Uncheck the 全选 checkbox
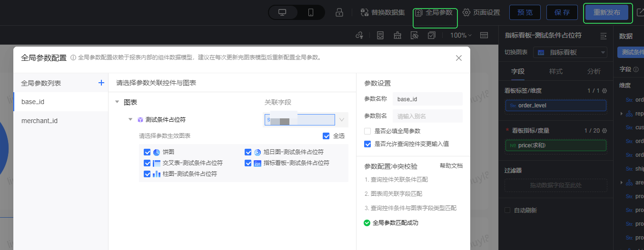Screen dimensions: 644x250 click(x=326, y=136)
